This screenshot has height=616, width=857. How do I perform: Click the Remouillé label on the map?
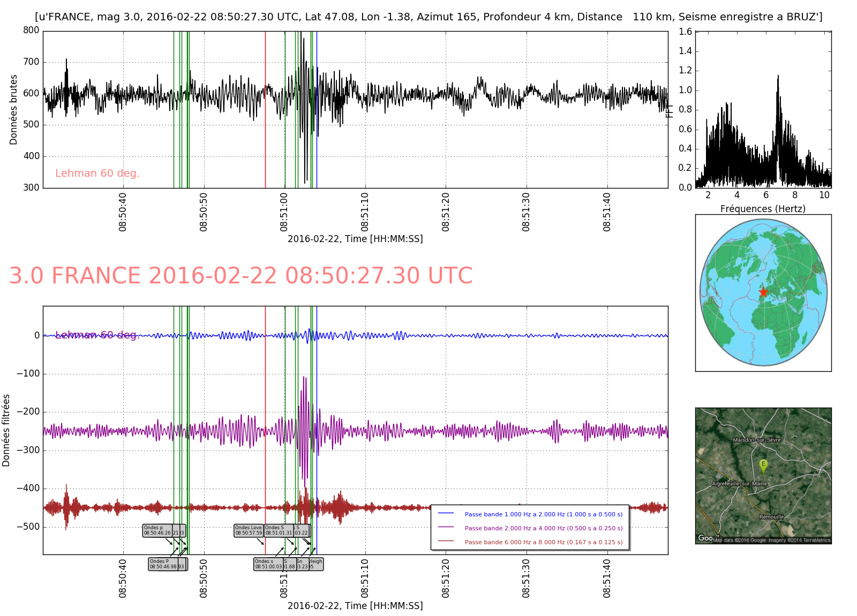[x=771, y=517]
